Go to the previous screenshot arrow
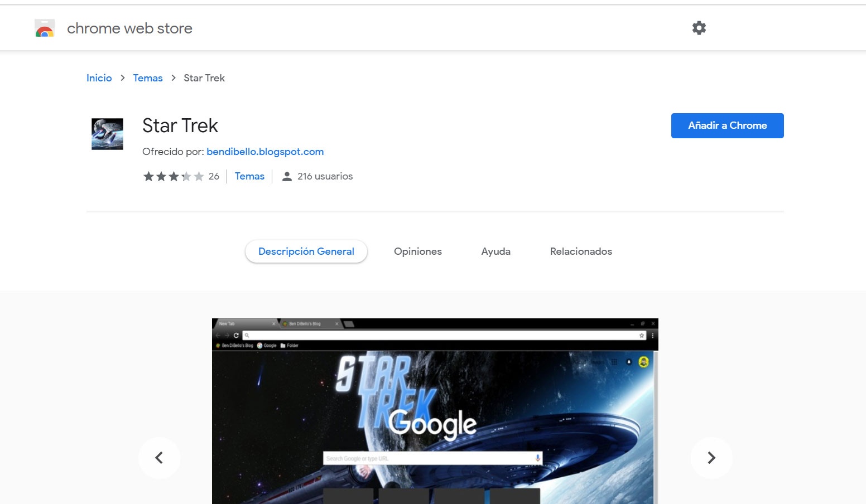866x504 pixels. click(159, 458)
